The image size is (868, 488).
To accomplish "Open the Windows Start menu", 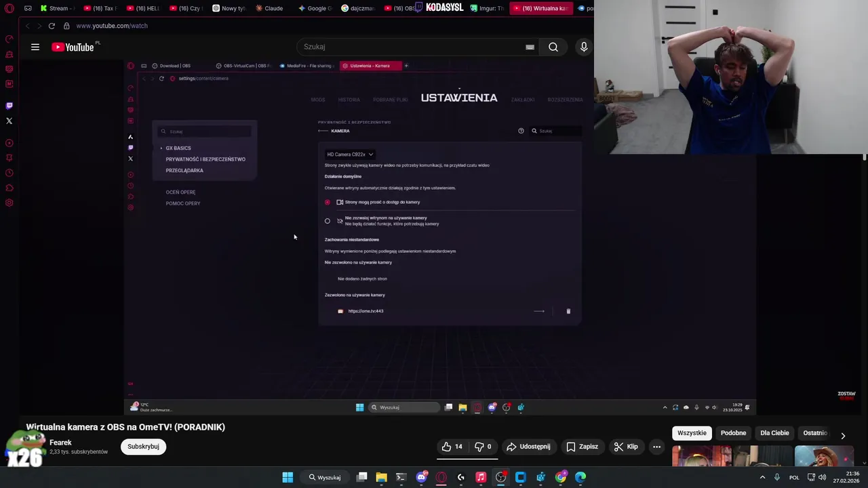I will (288, 477).
